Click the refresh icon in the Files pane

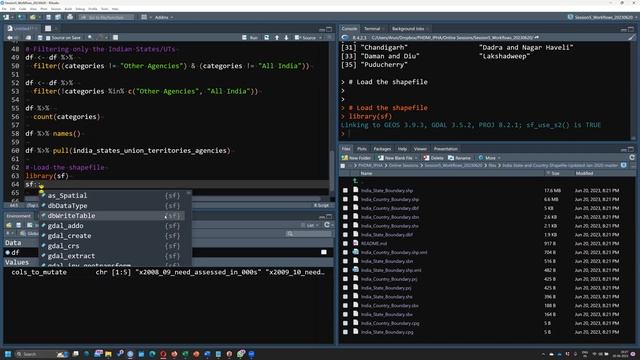632,158
